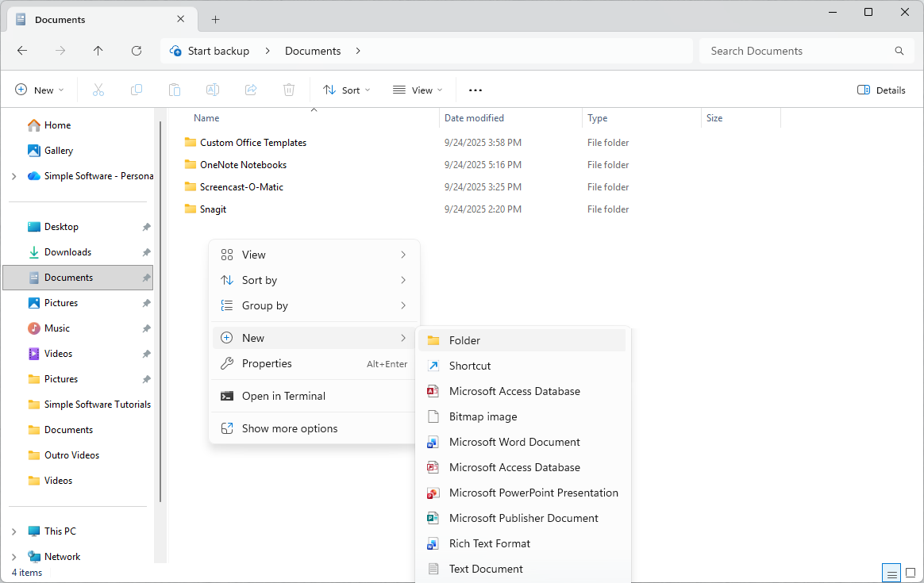Select Show more options
Screen dimensions: 924x583
[x=314, y=428]
